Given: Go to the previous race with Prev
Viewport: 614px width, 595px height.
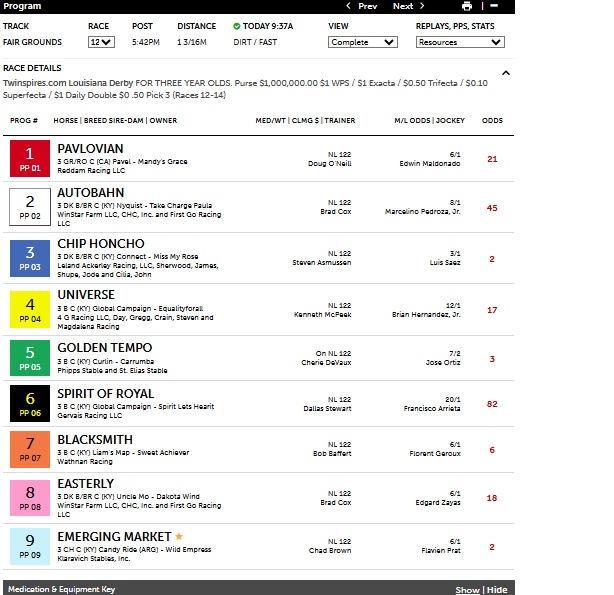Looking at the screenshot, I should 361,6.
